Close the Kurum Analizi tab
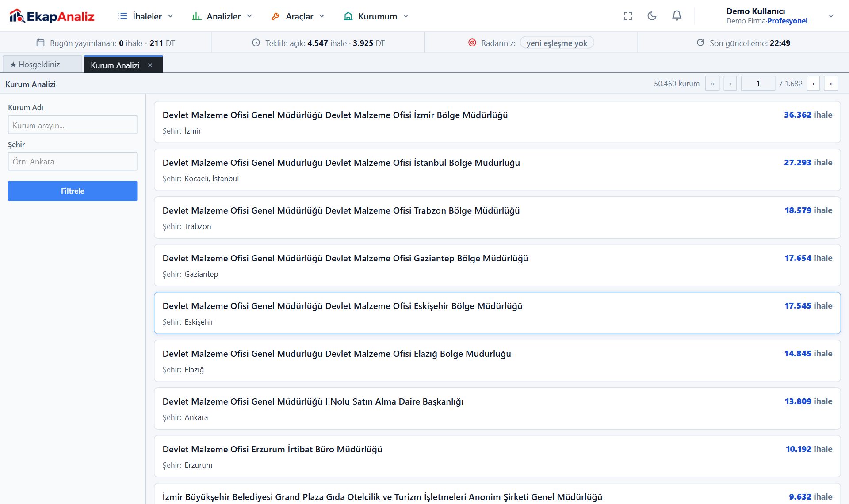Image resolution: width=849 pixels, height=504 pixels. [x=150, y=65]
